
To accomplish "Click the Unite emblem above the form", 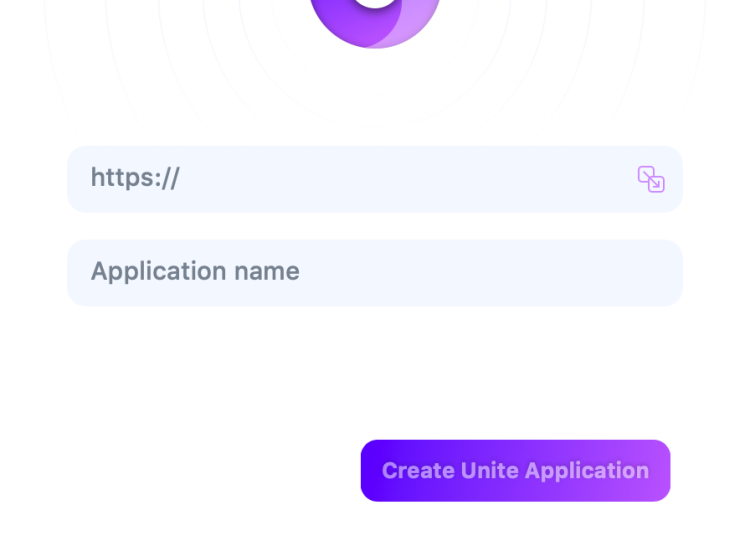I will coord(375,20).
